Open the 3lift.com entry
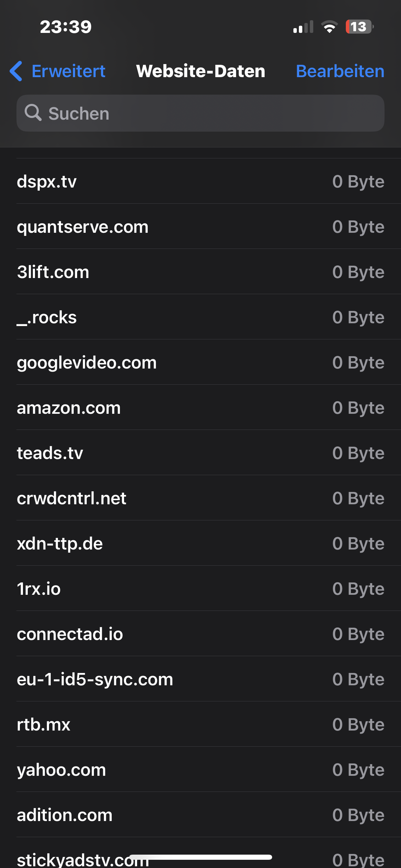Screen dimensions: 401x868 pyautogui.click(x=200, y=272)
